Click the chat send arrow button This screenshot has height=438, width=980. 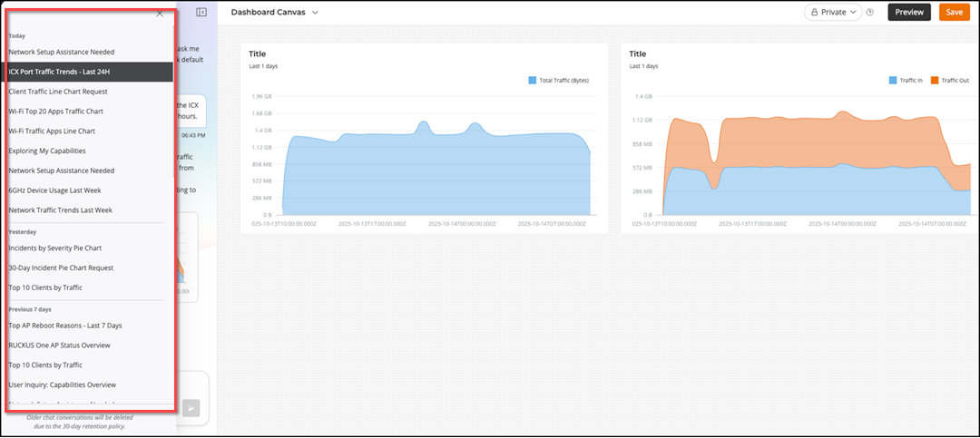tap(191, 409)
